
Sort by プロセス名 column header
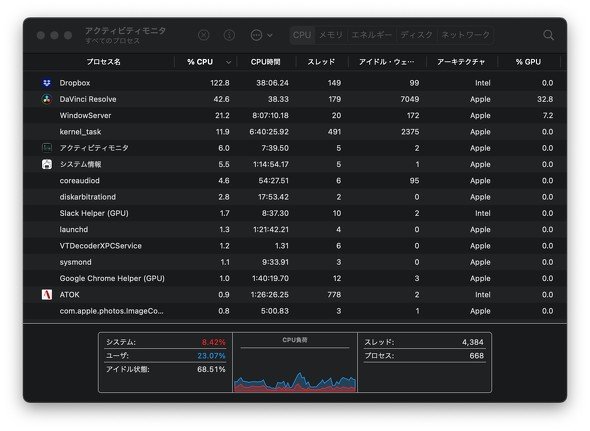(x=103, y=62)
